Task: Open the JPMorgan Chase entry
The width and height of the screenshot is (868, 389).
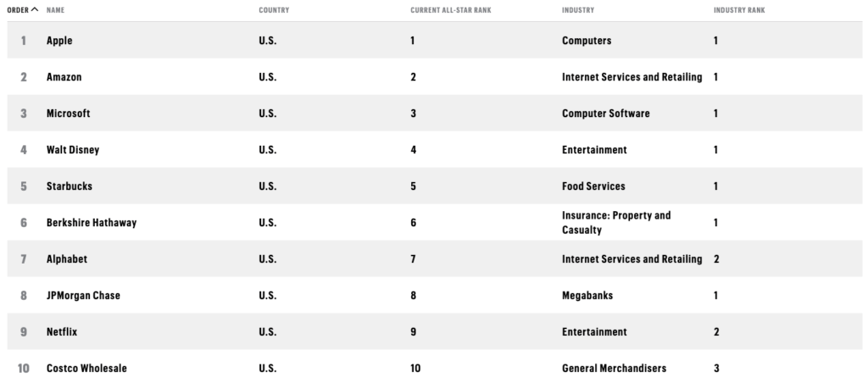Action: tap(83, 296)
